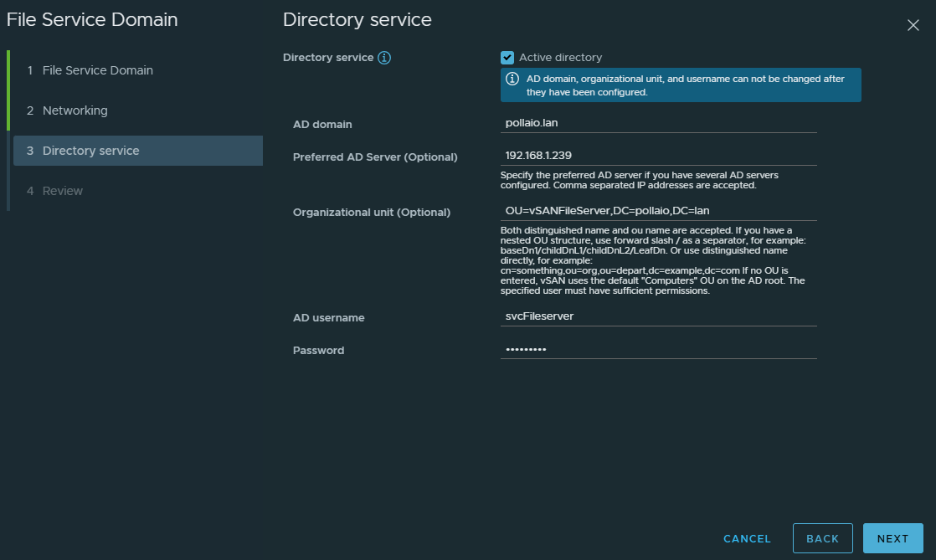Click the Password label
Viewport: 936px width, 560px height.
click(318, 351)
